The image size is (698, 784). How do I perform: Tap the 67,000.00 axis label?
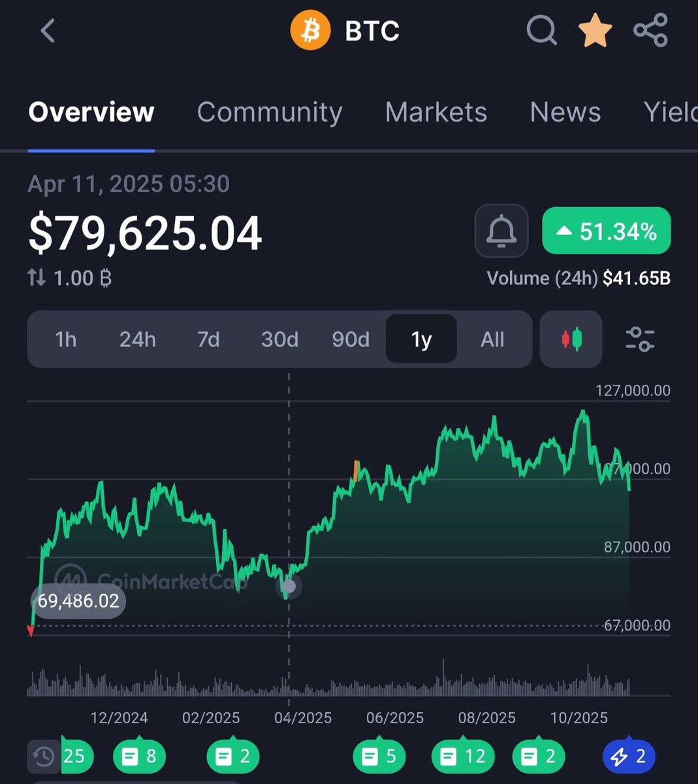pyautogui.click(x=637, y=626)
